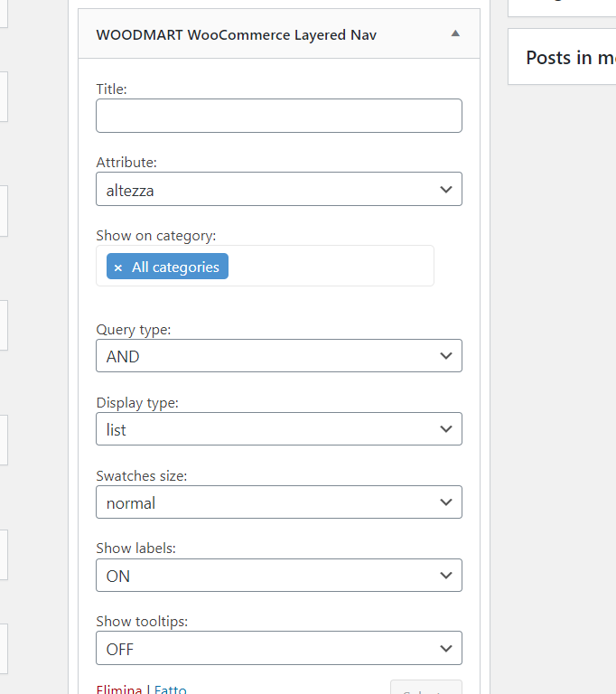Click the Query type: label
This screenshot has height=694, width=616.
133,330
